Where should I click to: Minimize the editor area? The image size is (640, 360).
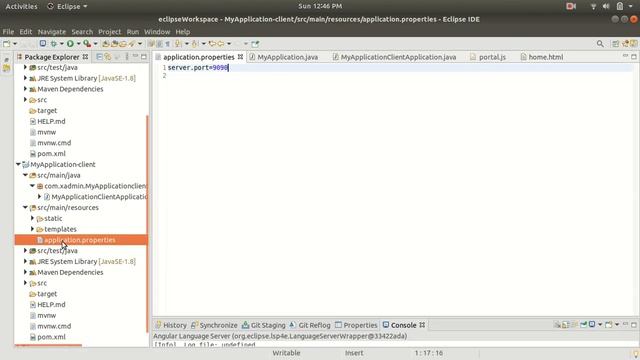pos(625,56)
